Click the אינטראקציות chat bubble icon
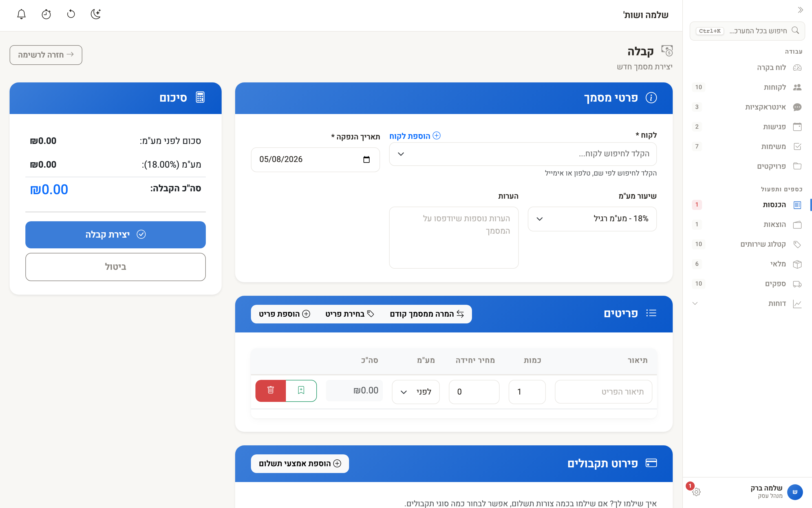Viewport: 812px width, 508px height. click(x=797, y=107)
